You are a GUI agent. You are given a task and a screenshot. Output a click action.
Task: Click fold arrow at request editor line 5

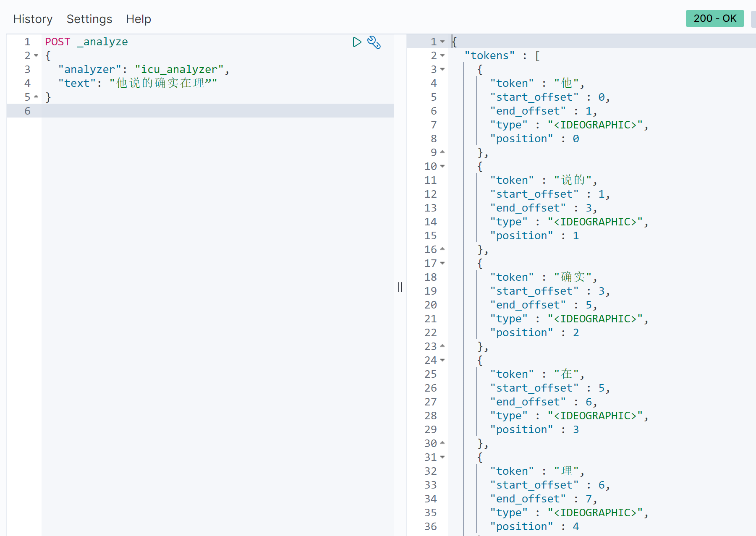point(36,97)
